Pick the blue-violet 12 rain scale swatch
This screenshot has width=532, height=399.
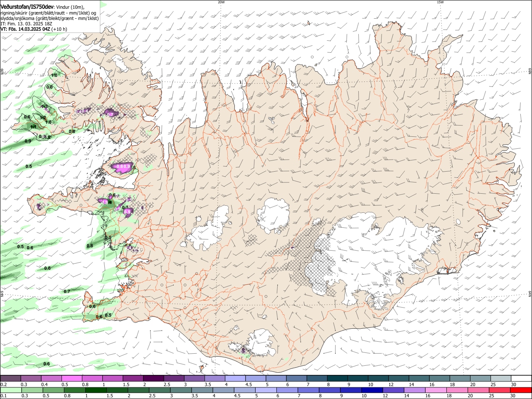pyautogui.click(x=393, y=390)
